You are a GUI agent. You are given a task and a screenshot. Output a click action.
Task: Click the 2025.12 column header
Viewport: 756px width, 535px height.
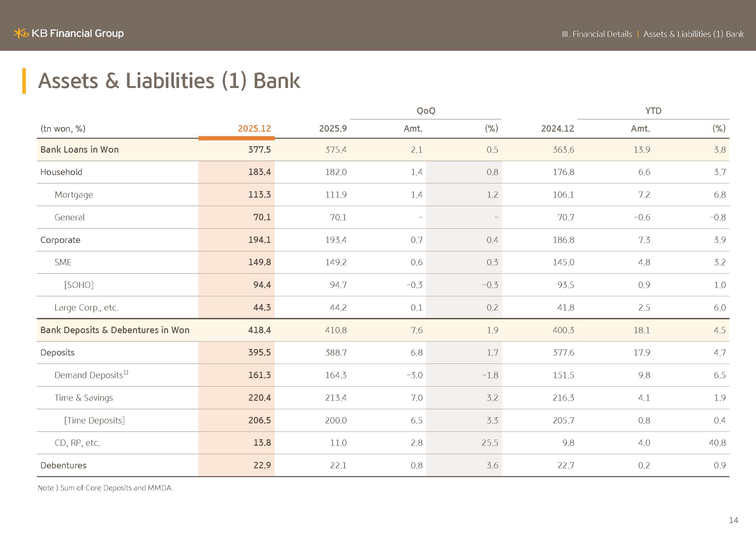point(254,128)
